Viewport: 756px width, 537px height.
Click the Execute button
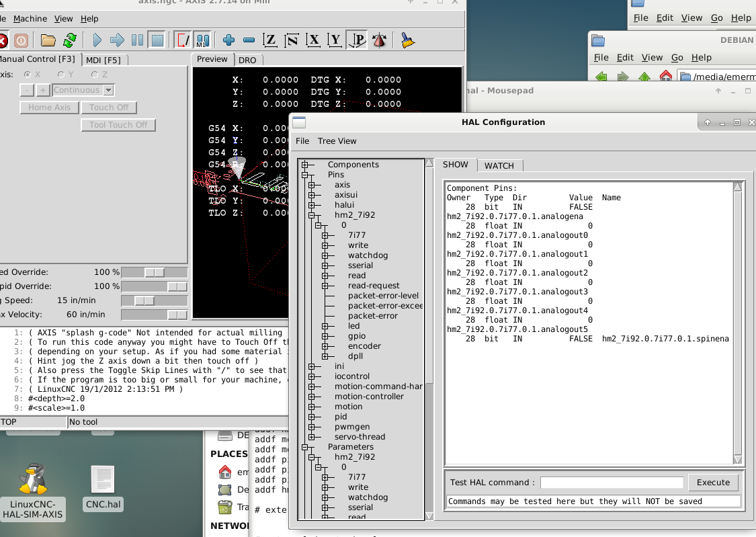(x=713, y=483)
